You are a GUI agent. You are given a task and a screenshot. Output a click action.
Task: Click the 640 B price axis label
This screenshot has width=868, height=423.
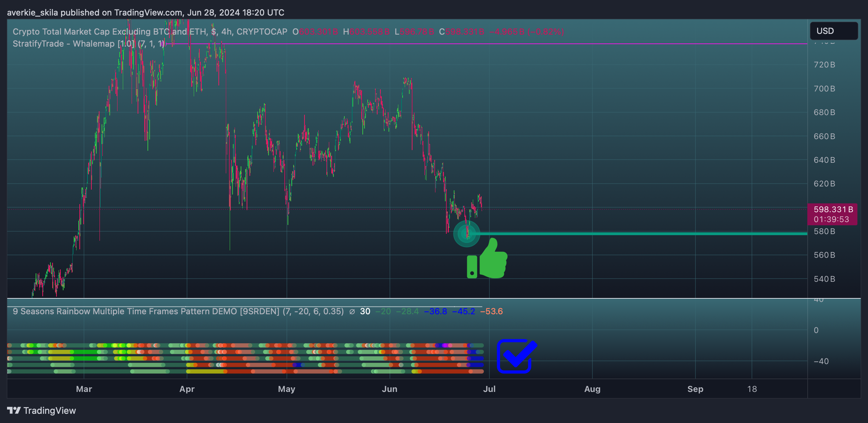[x=824, y=160]
